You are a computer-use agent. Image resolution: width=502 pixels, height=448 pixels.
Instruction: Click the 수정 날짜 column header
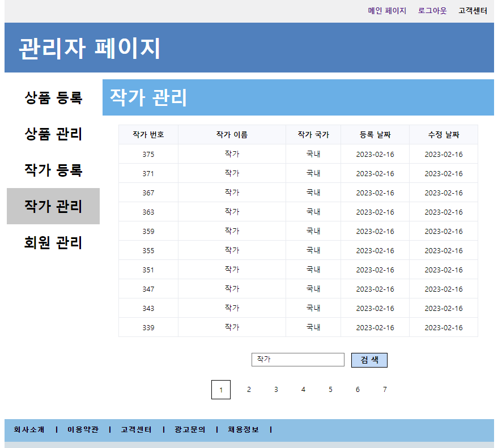444,135
